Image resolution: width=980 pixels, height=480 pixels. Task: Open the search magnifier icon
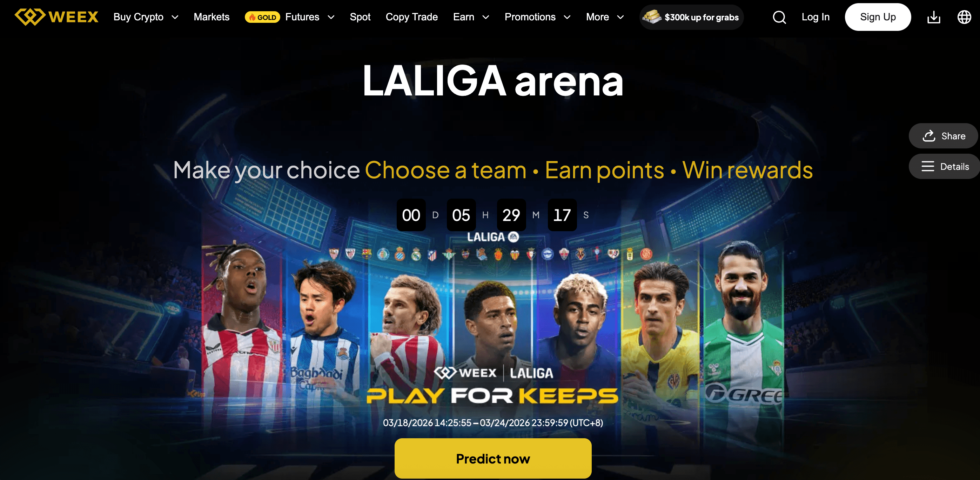coord(779,17)
